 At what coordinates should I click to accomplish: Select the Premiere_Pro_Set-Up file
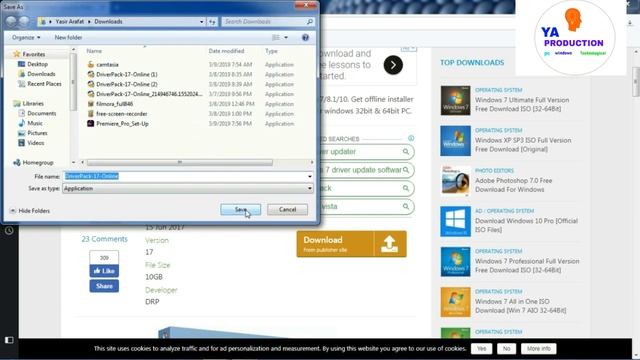[x=122, y=123]
